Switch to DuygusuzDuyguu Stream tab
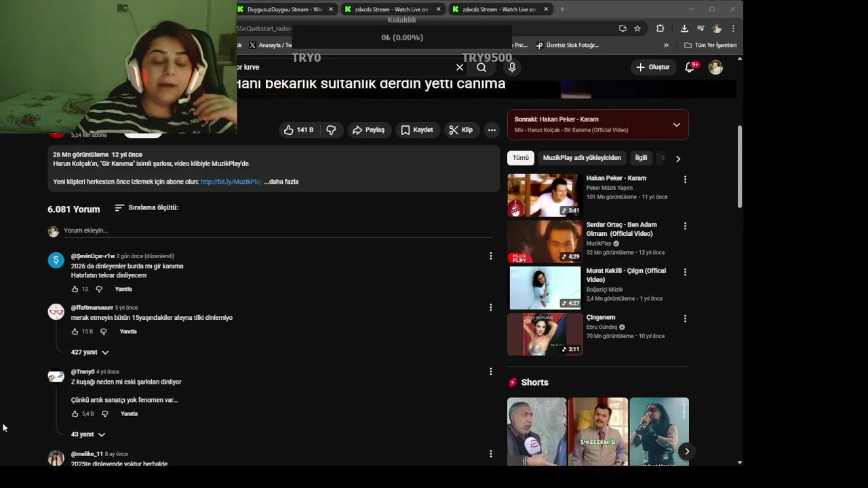Viewport: 868px width, 488px height. [285, 9]
